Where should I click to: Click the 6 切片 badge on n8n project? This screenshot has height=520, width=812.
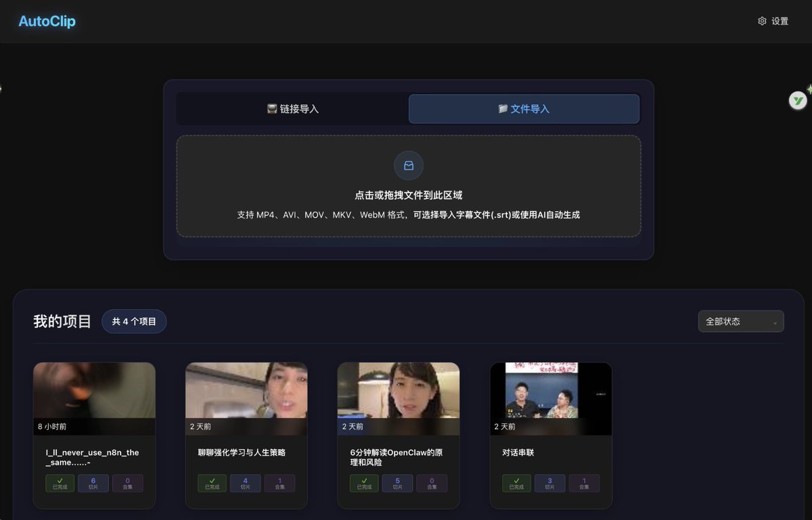click(93, 483)
